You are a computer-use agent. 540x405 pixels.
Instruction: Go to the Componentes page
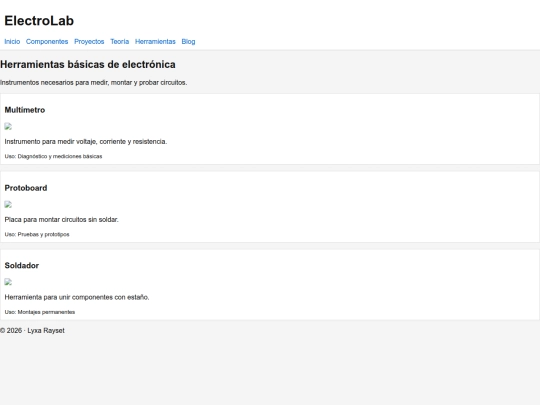click(x=47, y=41)
